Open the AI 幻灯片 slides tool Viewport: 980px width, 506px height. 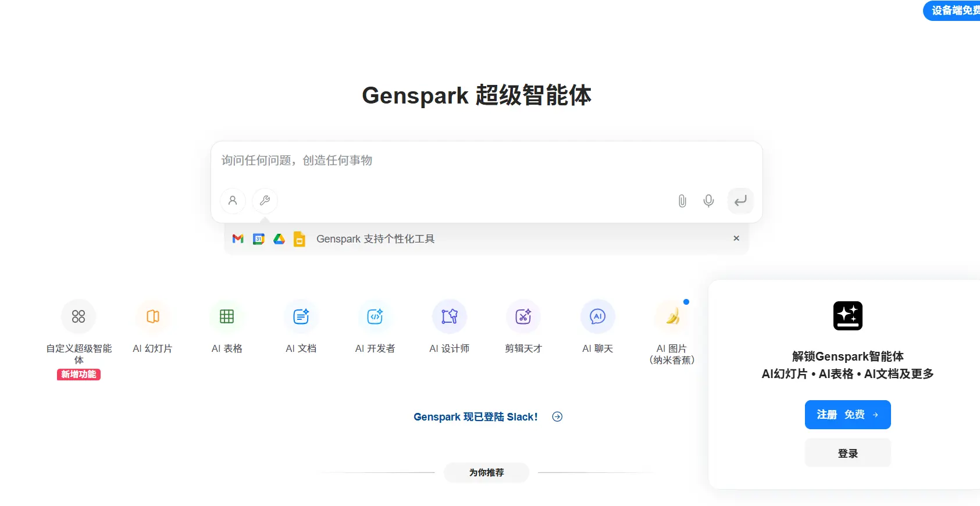153,316
